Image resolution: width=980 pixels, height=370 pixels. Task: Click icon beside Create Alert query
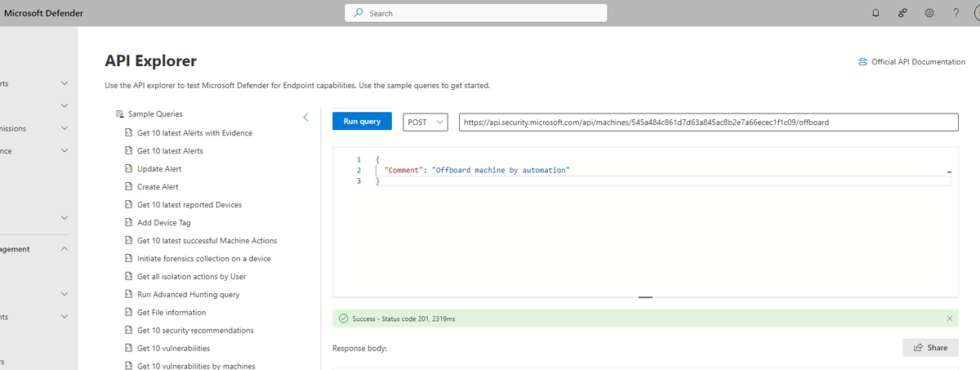128,187
